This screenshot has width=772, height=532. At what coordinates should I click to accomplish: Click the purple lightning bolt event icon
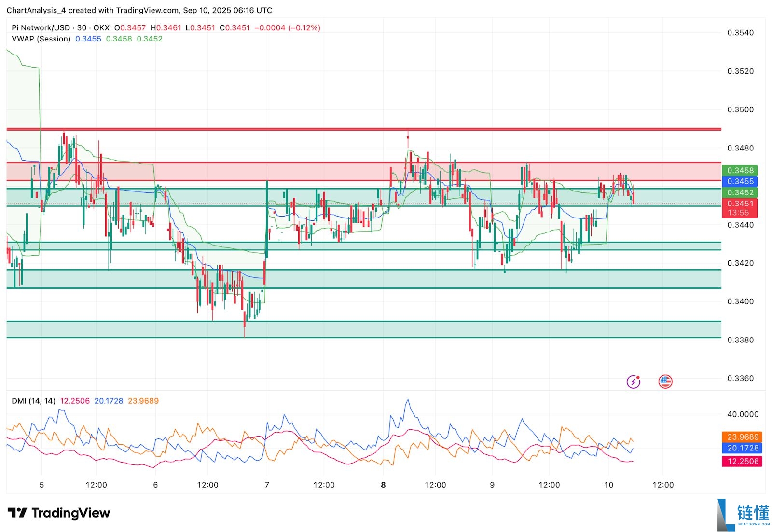click(633, 382)
